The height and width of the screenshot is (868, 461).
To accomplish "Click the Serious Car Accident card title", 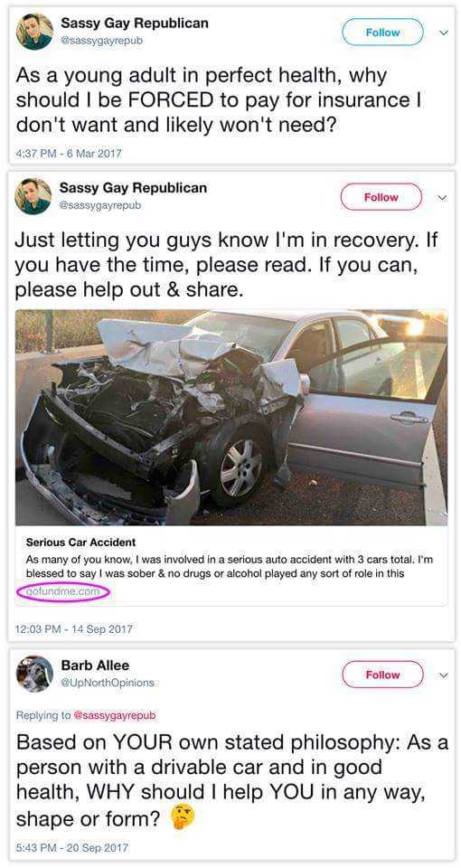I will (80, 542).
